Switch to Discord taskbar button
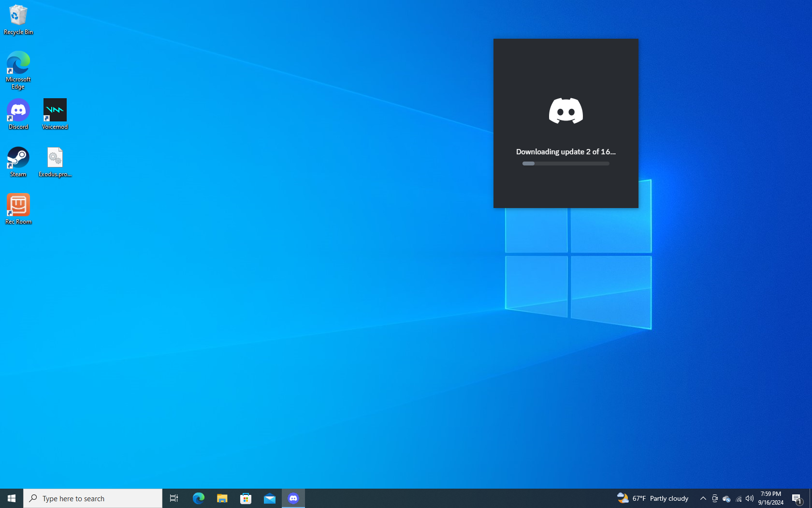 point(293,498)
